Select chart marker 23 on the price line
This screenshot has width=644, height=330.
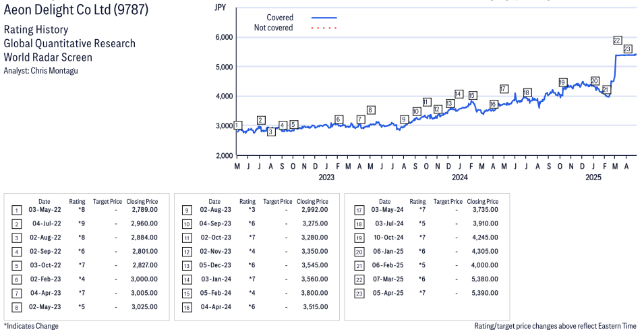click(x=627, y=49)
